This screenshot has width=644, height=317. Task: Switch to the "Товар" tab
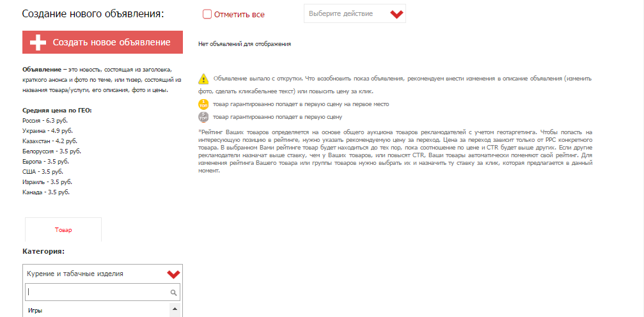point(63,230)
